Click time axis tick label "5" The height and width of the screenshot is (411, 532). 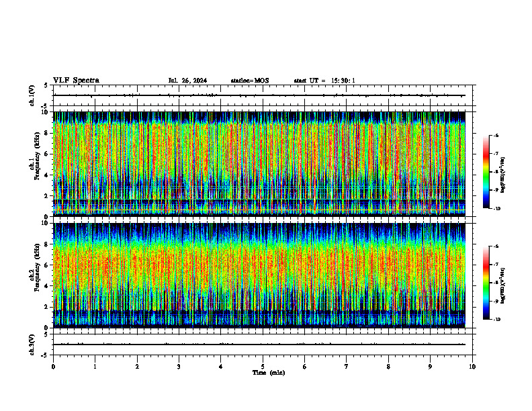263,367
